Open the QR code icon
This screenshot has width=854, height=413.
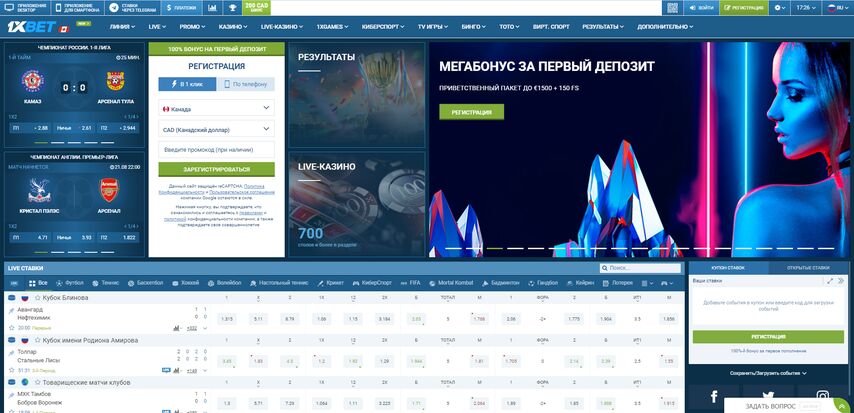(x=672, y=8)
